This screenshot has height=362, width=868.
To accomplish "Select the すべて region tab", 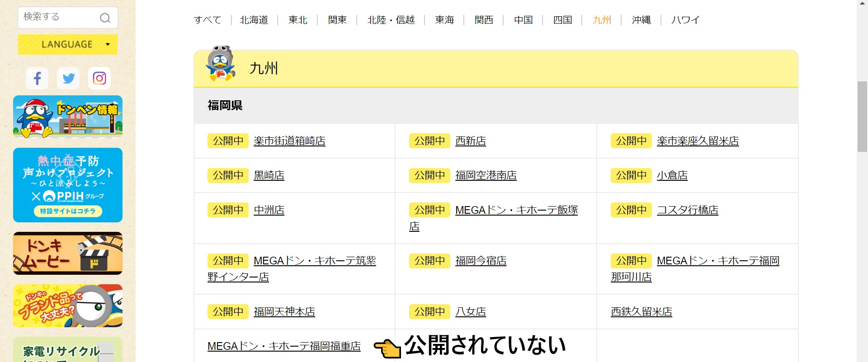I will coord(208,20).
